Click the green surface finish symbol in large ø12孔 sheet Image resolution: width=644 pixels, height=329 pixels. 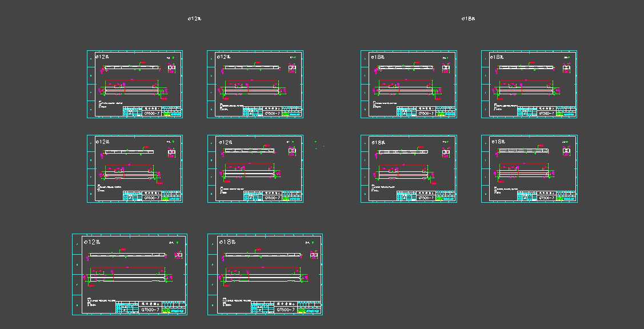coord(177,243)
